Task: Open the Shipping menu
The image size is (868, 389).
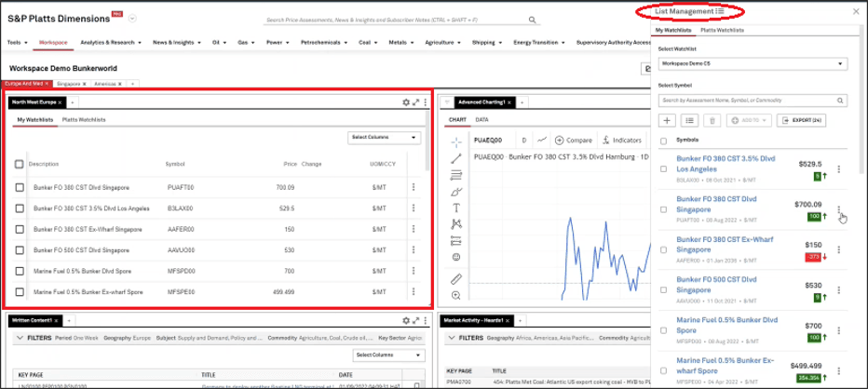Action: pos(487,42)
